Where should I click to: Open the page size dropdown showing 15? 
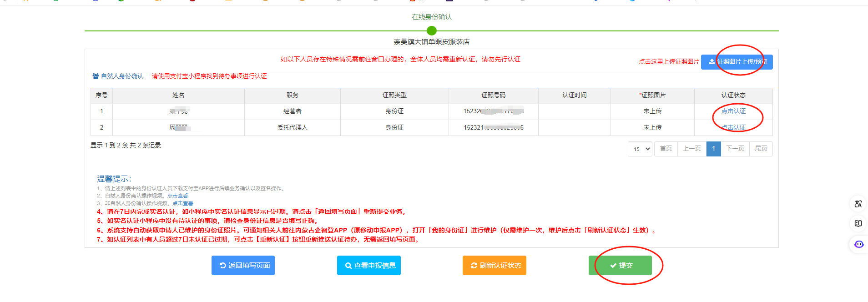click(641, 149)
